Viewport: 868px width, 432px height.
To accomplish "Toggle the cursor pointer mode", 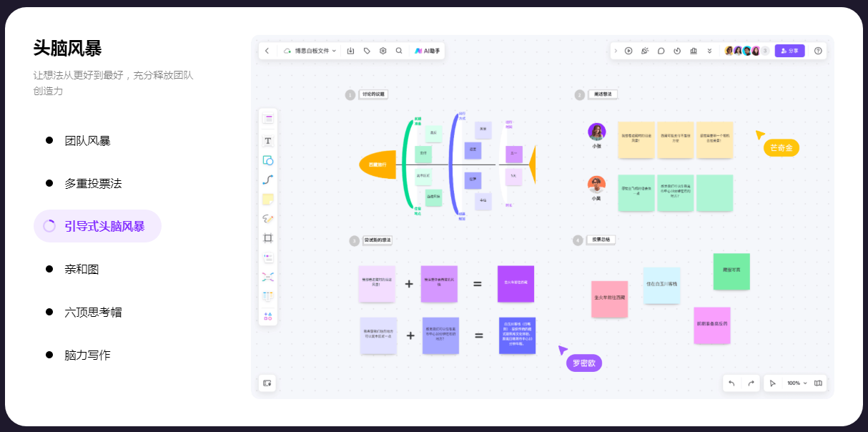I will coord(773,383).
